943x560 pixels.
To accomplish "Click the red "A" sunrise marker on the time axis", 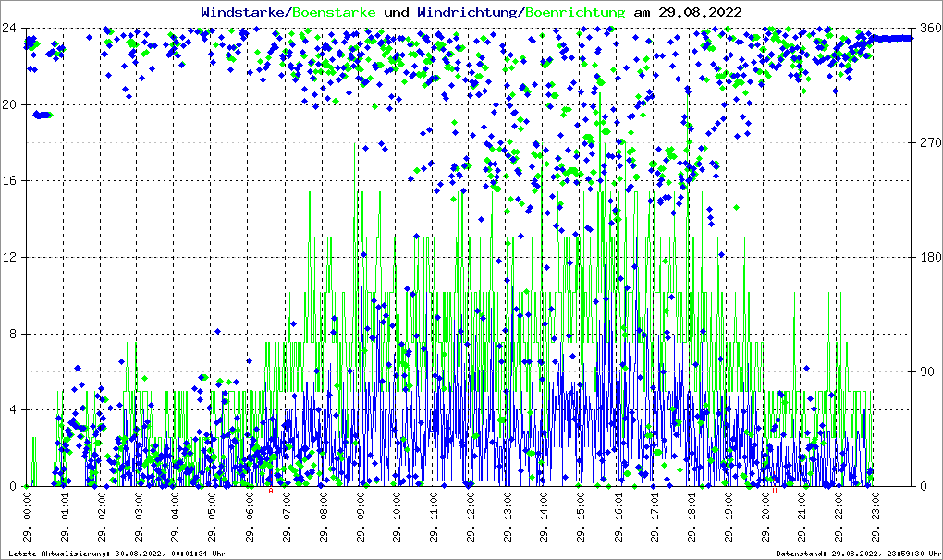I will coord(271,492).
